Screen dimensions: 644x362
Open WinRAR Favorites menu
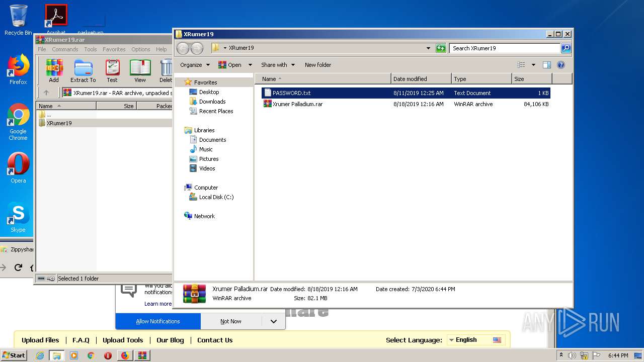click(114, 49)
